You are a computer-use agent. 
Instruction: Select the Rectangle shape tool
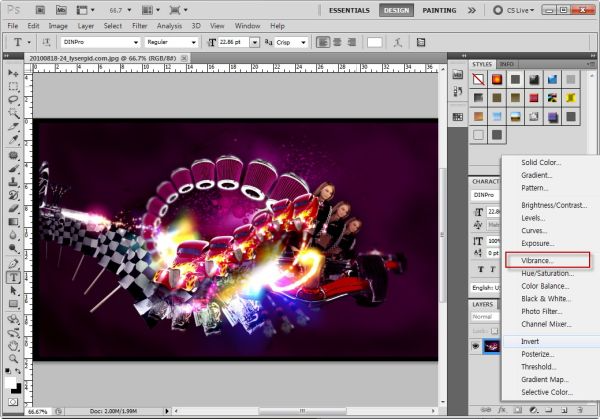coord(13,304)
